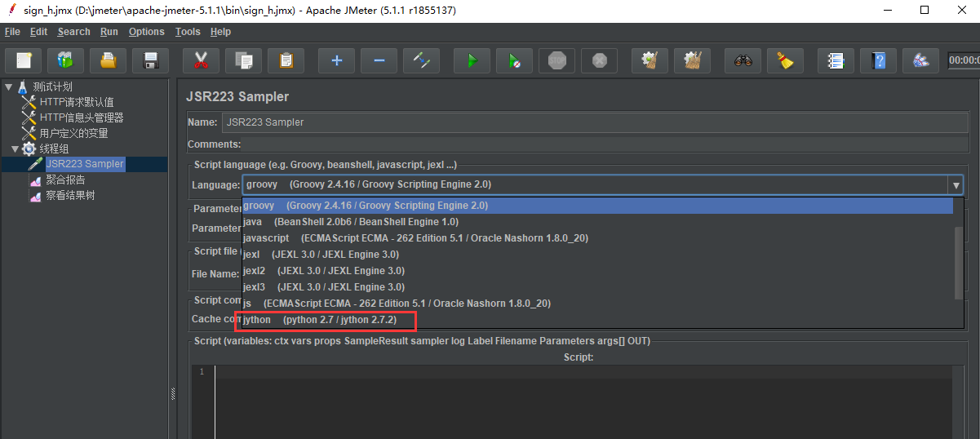Click Start no pauses icon
This screenshot has width=980, height=439.
click(x=514, y=60)
